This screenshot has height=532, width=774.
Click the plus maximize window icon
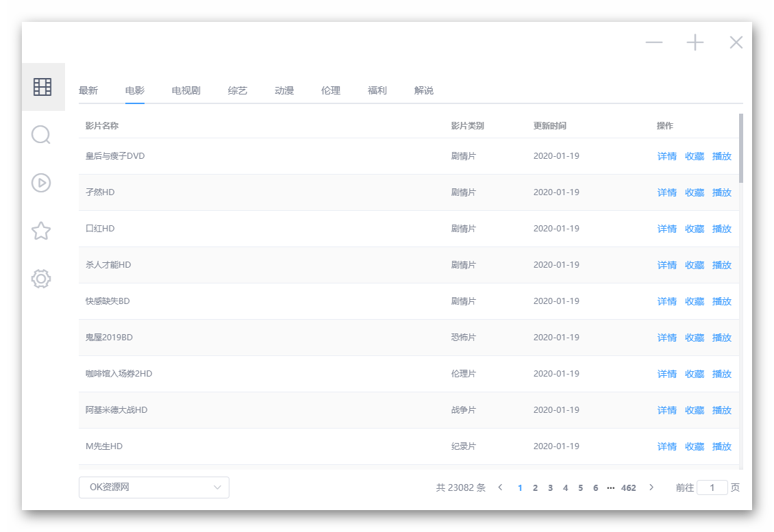point(695,42)
